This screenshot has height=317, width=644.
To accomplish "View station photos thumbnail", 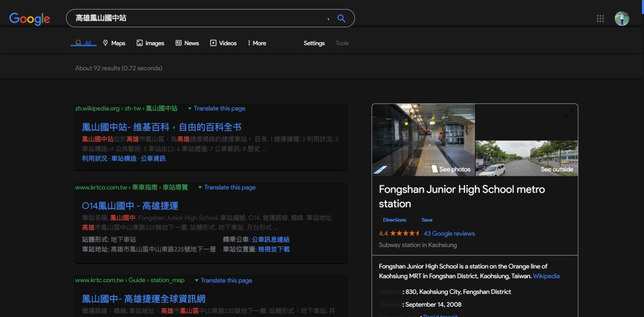I will pos(423,140).
